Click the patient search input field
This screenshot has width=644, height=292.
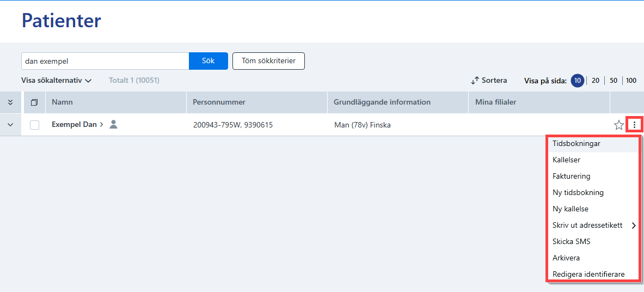(x=105, y=61)
